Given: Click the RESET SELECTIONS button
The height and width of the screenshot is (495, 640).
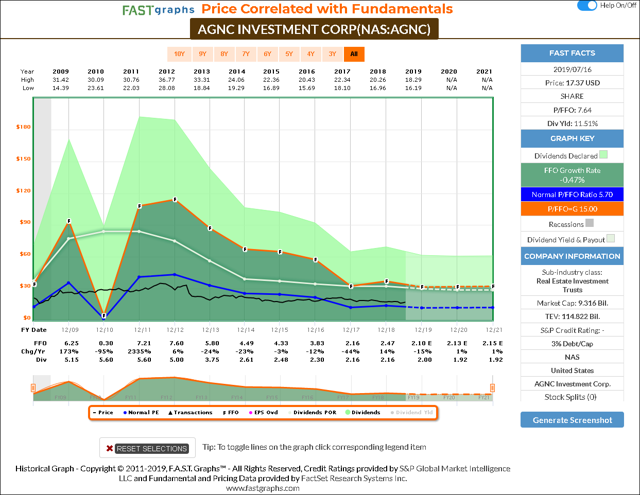Looking at the screenshot, I should (x=152, y=448).
